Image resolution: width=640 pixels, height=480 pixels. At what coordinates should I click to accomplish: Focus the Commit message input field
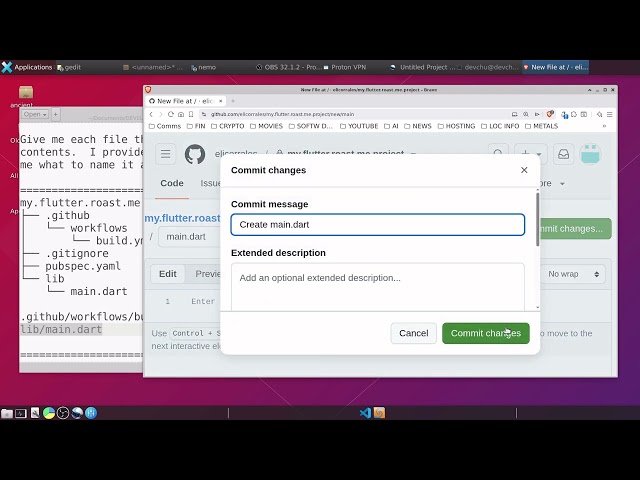click(378, 224)
